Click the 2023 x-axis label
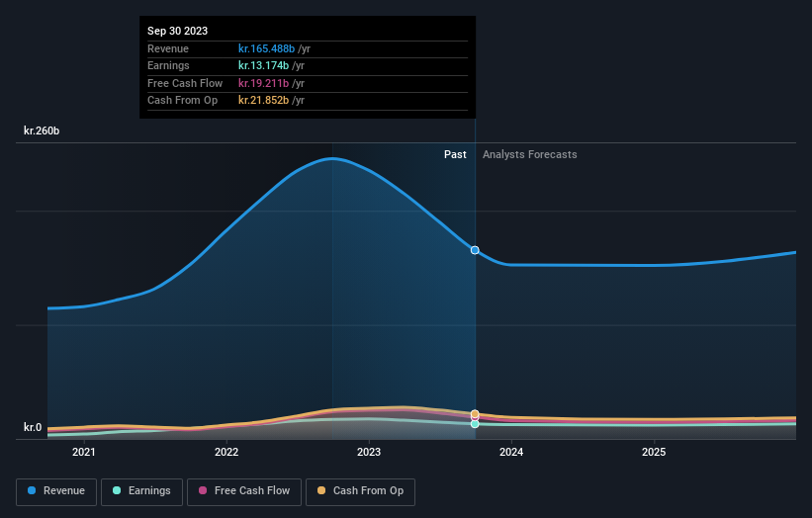812x518 pixels. click(x=369, y=452)
